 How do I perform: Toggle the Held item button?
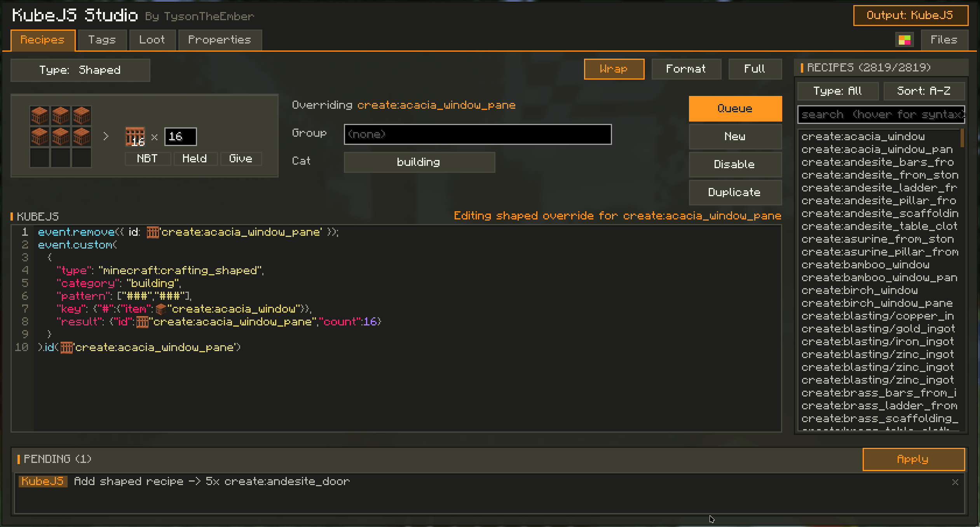195,158
